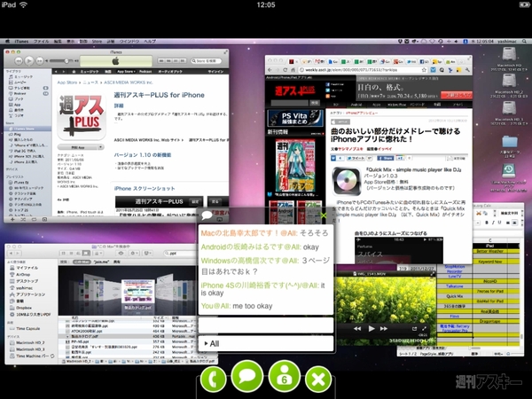This screenshot has width=532, height=399.
Task: Click QuickTime fast-forward button
Action: (x=384, y=328)
